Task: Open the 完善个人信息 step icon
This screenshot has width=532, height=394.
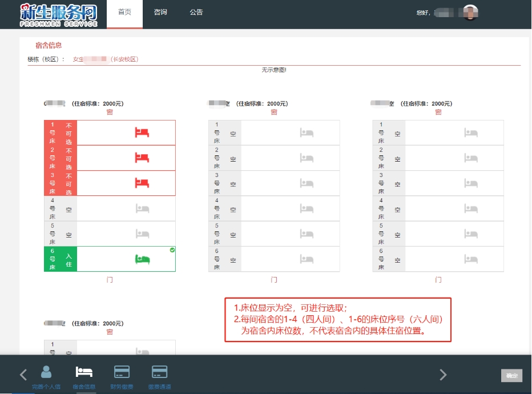Action: coord(46,372)
